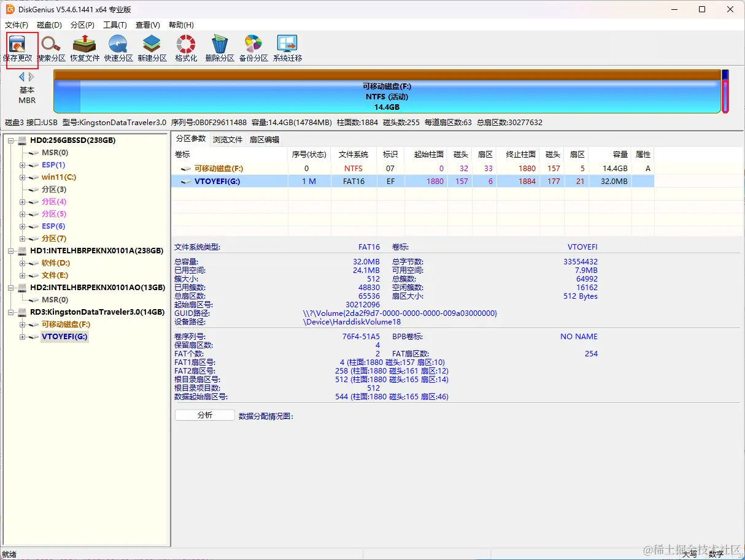Click the NTFS file system cell
The height and width of the screenshot is (560, 745).
(x=353, y=168)
